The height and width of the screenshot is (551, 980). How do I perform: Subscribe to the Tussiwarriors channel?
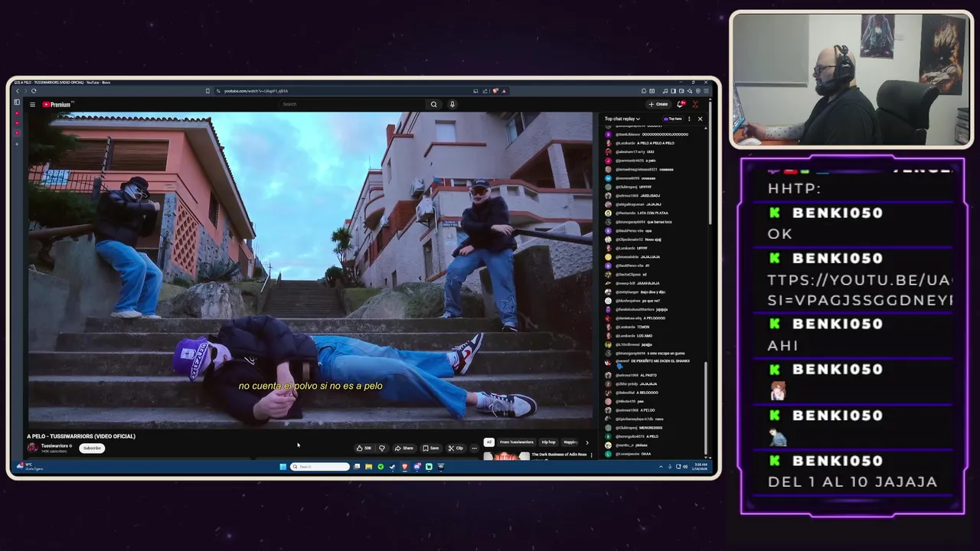coord(92,448)
